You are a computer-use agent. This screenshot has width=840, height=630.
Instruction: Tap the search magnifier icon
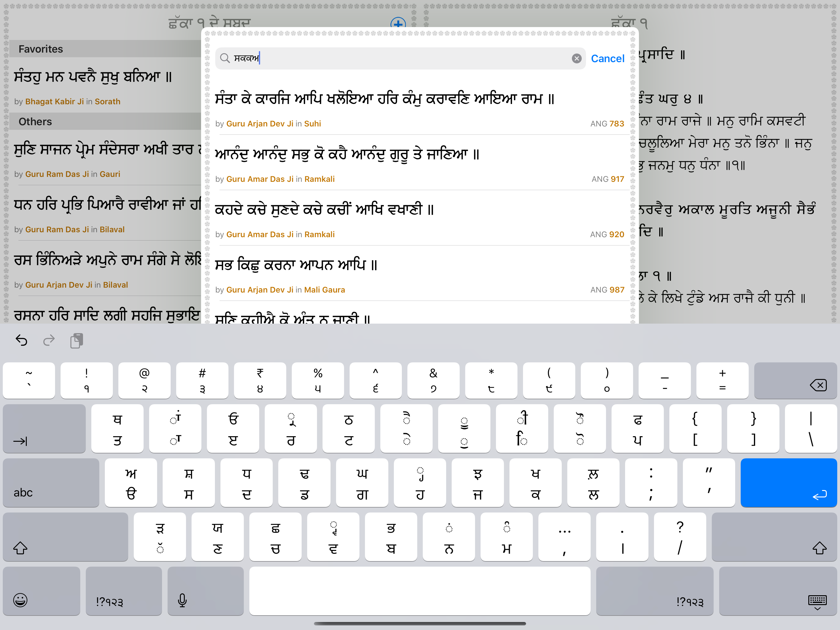(225, 58)
